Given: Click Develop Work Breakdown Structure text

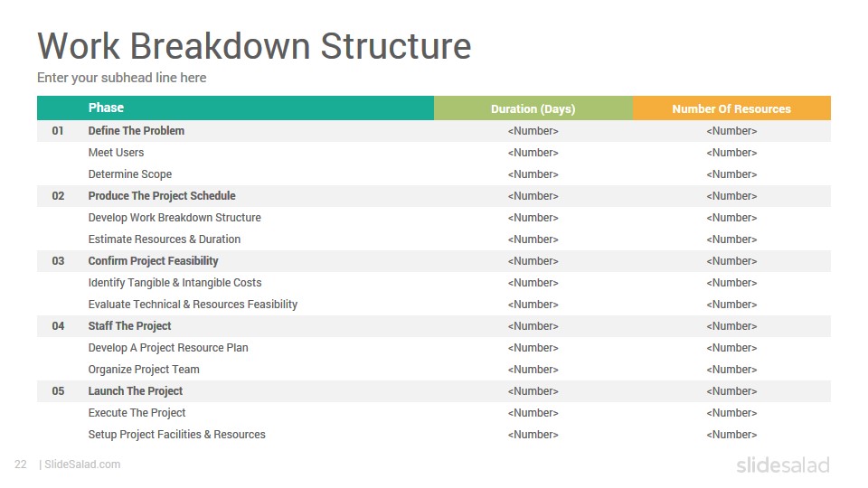Looking at the screenshot, I should tap(175, 218).
